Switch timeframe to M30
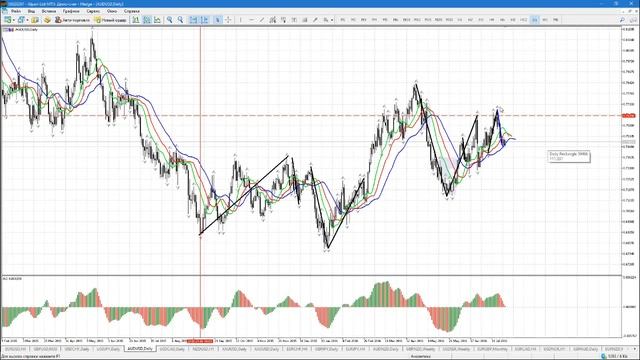Viewport: 640px width, 360px height. point(449,20)
